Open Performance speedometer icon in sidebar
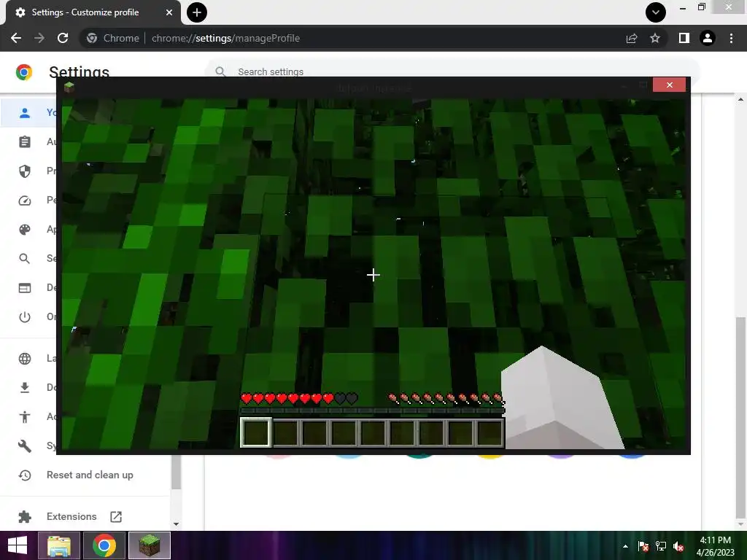This screenshot has width=747, height=560. [x=25, y=201]
